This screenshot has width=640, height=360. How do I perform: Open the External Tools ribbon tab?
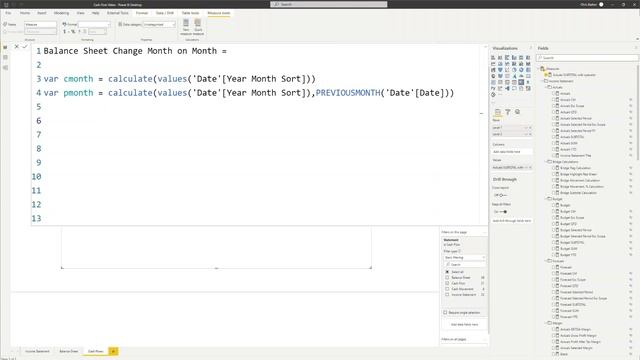coord(118,13)
